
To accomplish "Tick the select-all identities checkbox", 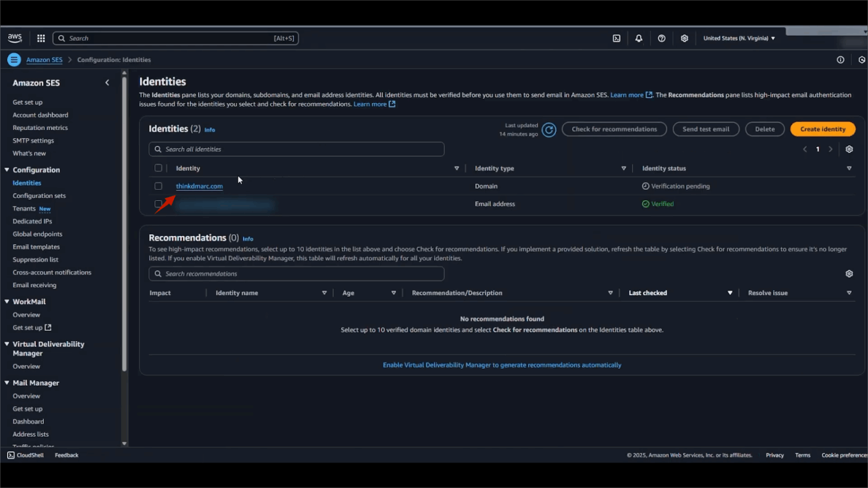I will click(x=158, y=168).
